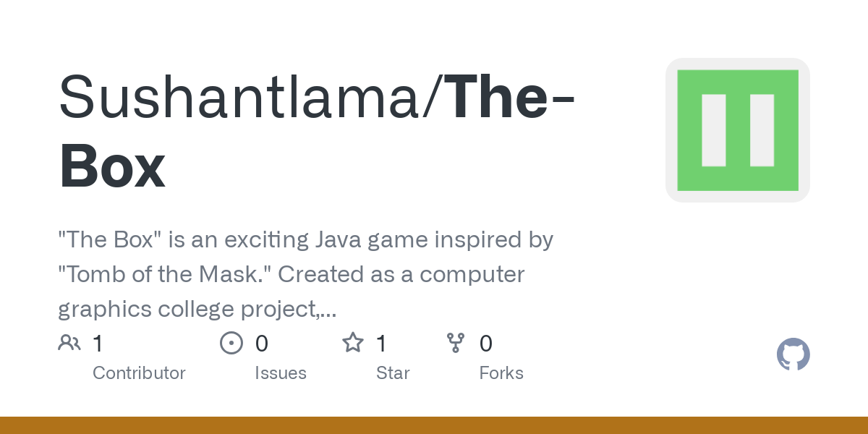Image resolution: width=868 pixels, height=434 pixels.
Task: Select the Issues label
Action: (281, 373)
